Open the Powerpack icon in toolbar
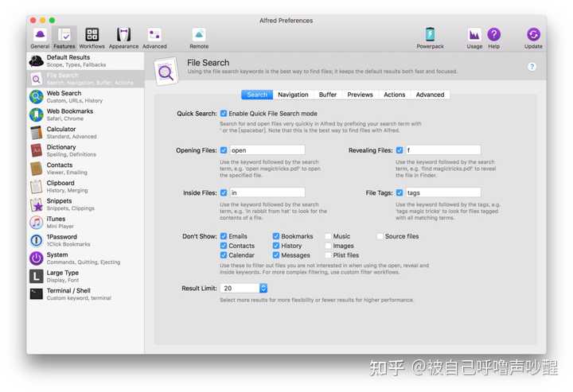The height and width of the screenshot is (392, 573). [430, 38]
